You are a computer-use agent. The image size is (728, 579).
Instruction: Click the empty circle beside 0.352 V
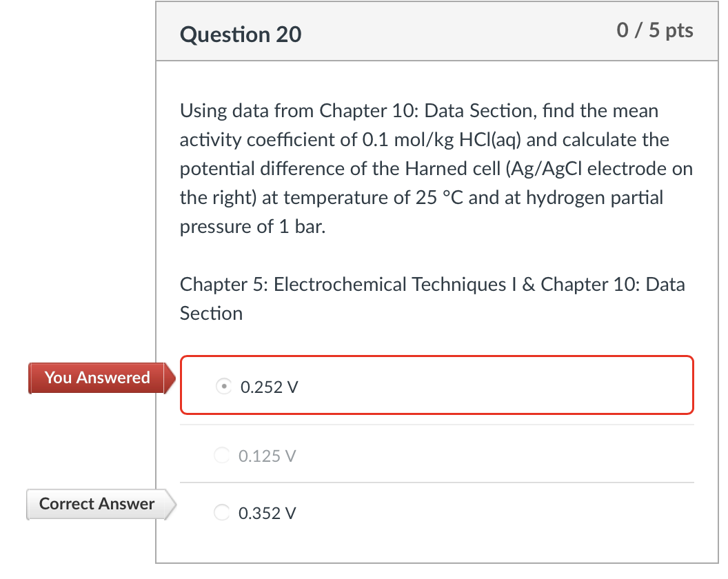tap(222, 512)
